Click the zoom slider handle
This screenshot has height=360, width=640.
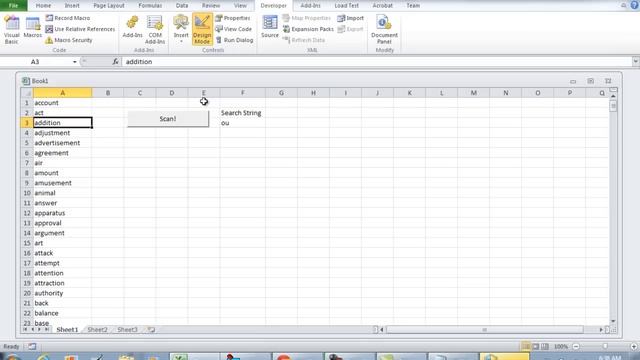[x=605, y=347]
